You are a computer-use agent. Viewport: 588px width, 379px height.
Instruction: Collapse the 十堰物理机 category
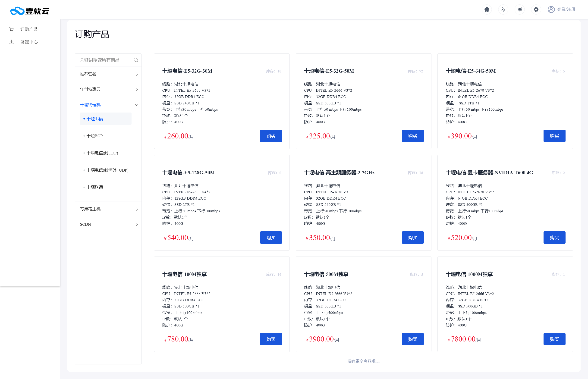click(108, 105)
